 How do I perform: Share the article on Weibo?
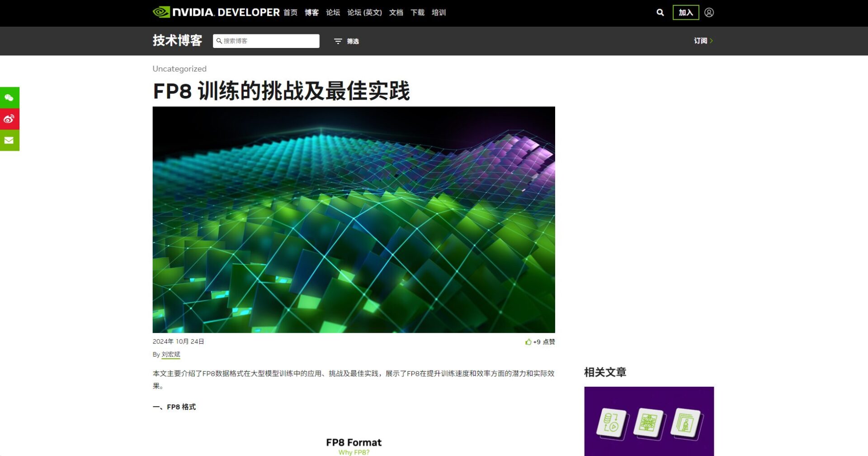pyautogui.click(x=9, y=119)
